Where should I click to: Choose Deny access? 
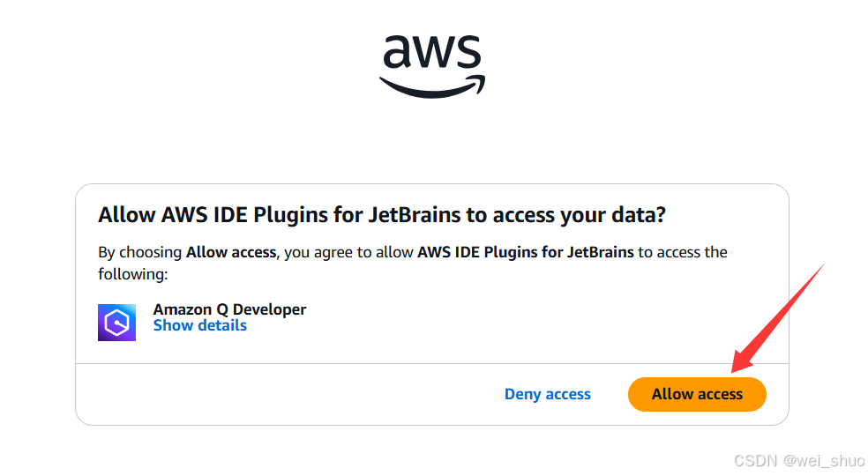pyautogui.click(x=547, y=394)
